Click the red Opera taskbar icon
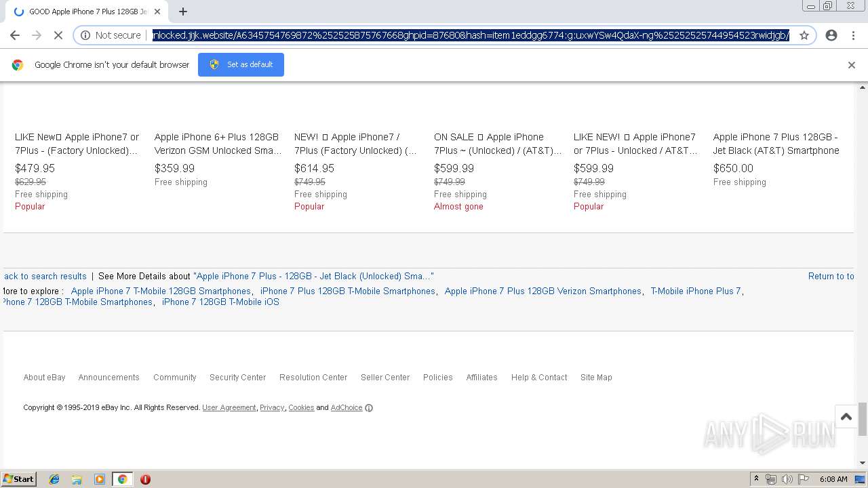Image resolution: width=868 pixels, height=488 pixels. 145,479
